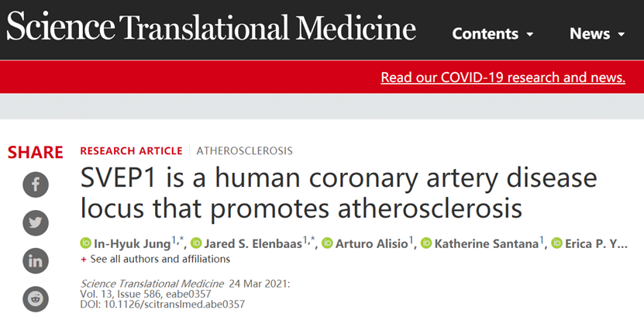Go to Science Translational Medicine homepage logo
The height and width of the screenshot is (317, 644).
point(211,26)
